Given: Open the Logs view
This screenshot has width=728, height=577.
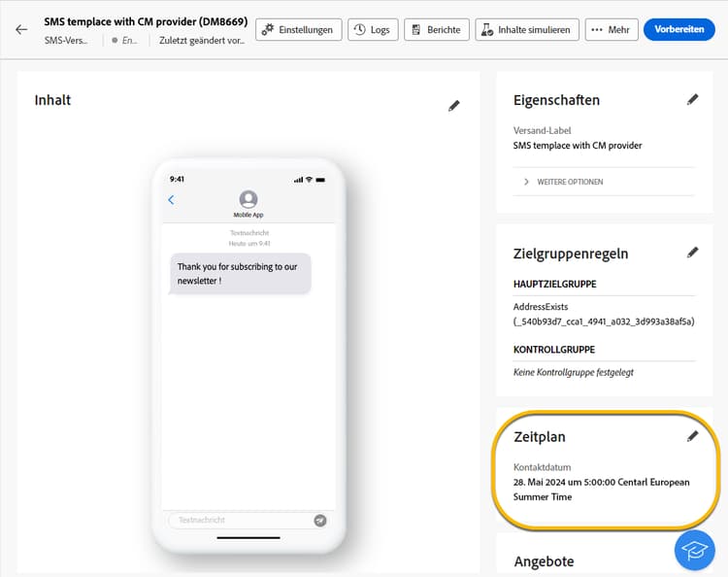Looking at the screenshot, I should tap(373, 30).
